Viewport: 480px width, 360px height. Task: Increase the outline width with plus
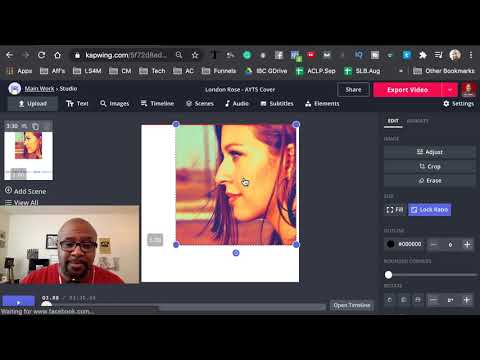pos(467,244)
